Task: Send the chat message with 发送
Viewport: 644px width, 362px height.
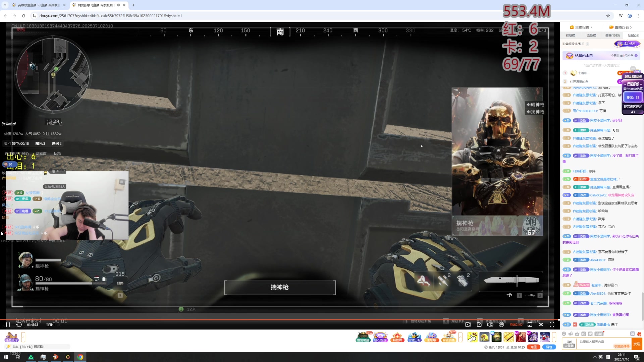Action: [x=637, y=344]
